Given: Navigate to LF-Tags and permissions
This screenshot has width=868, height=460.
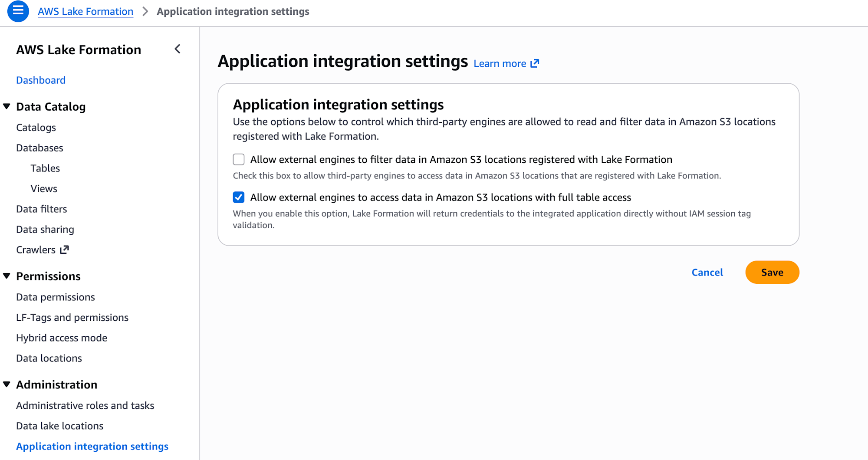Looking at the screenshot, I should (72, 318).
